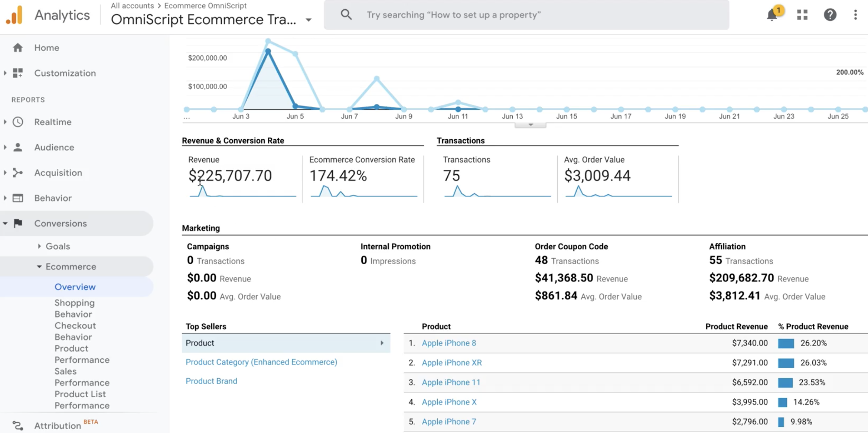Click the Attribution path icon
This screenshot has height=433, width=868.
click(x=18, y=426)
